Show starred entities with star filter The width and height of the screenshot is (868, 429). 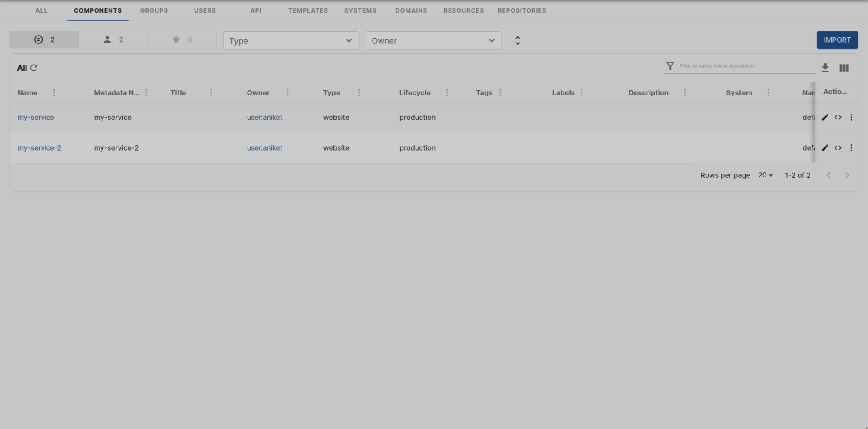click(x=182, y=39)
